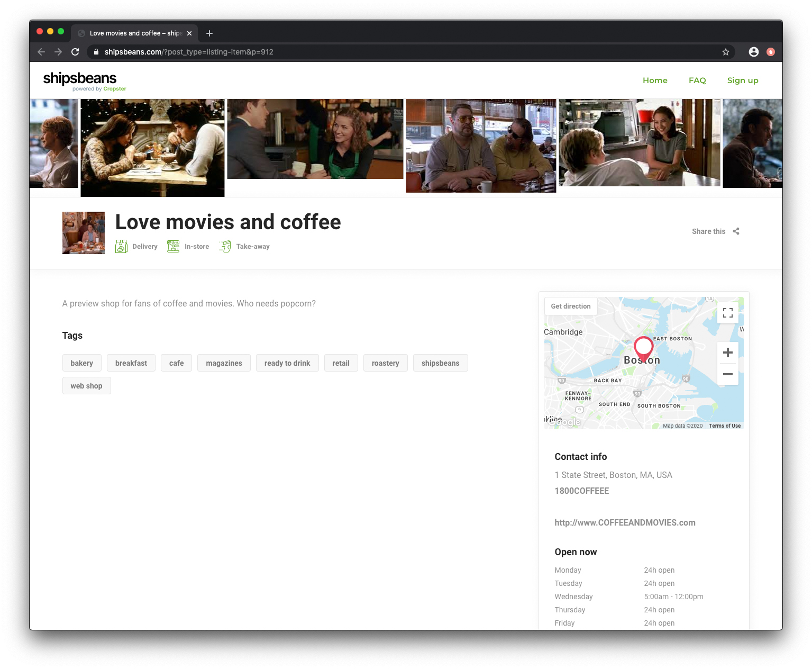
Task: Select the ready to drink tag
Action: click(287, 363)
